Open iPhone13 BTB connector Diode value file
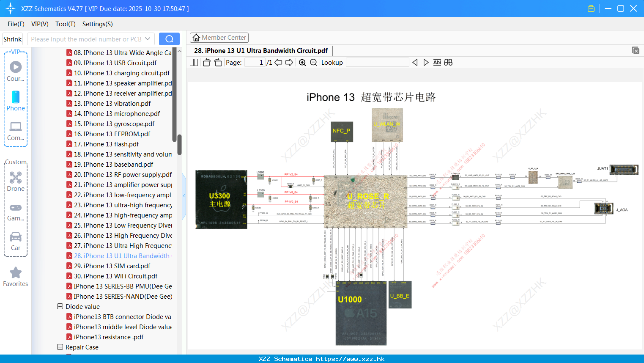 tap(119, 317)
